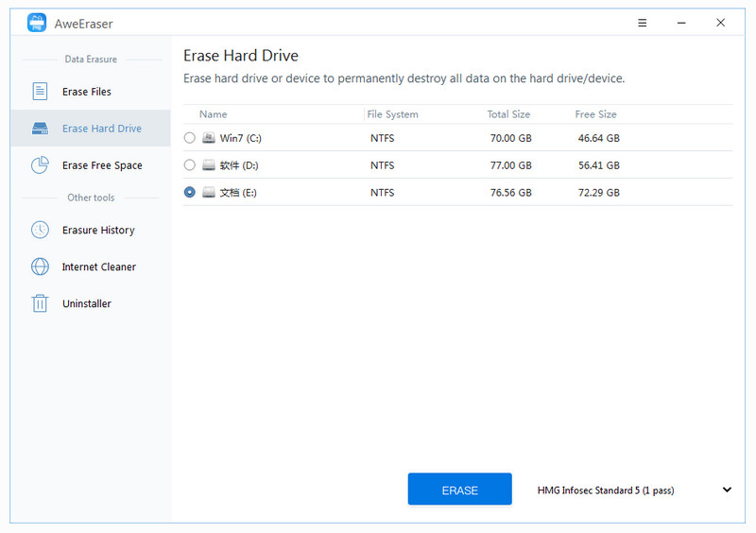Click the Internet Cleaner globe icon
This screenshot has height=533, width=756.
[x=40, y=266]
